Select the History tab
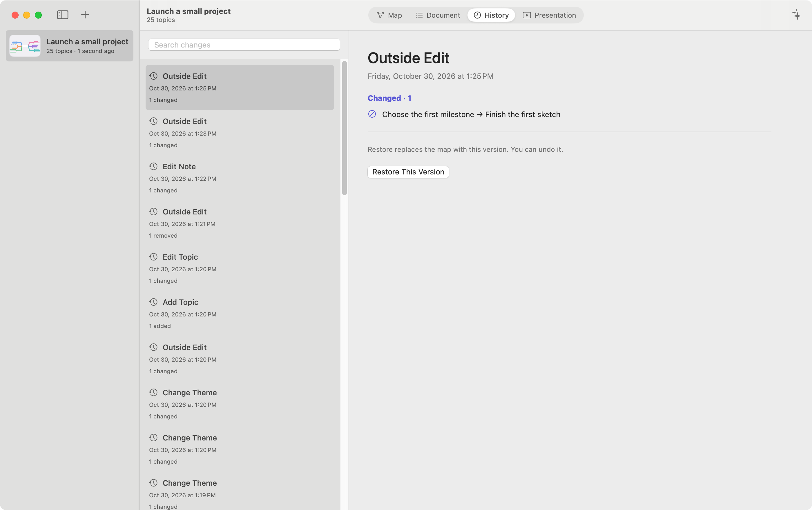Image resolution: width=812 pixels, height=510 pixels. (x=491, y=15)
